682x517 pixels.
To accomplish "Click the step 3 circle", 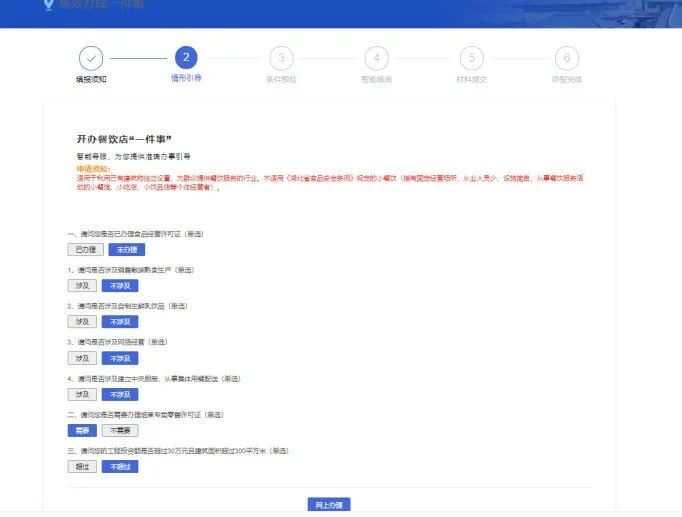I will click(281, 58).
